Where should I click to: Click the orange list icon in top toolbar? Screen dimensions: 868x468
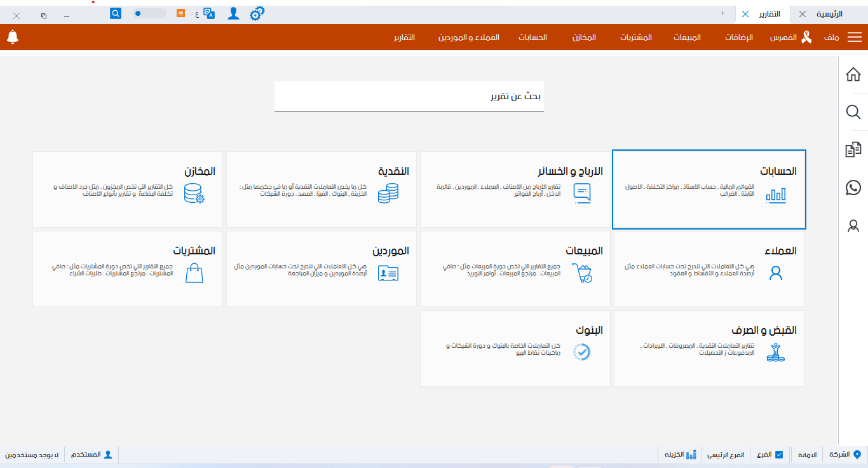(x=180, y=13)
